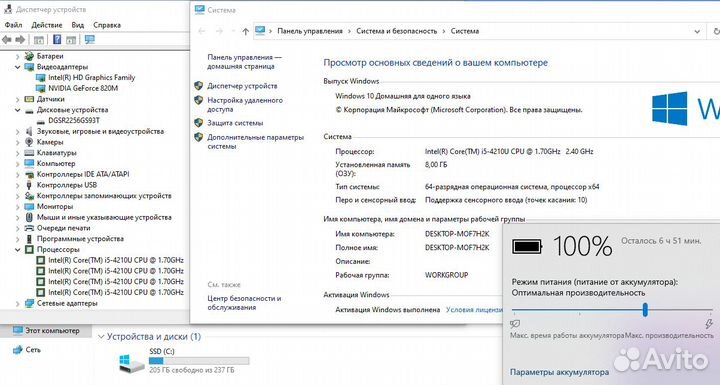Open the Действие menu
Screen dimensions: 720x385
click(46, 25)
